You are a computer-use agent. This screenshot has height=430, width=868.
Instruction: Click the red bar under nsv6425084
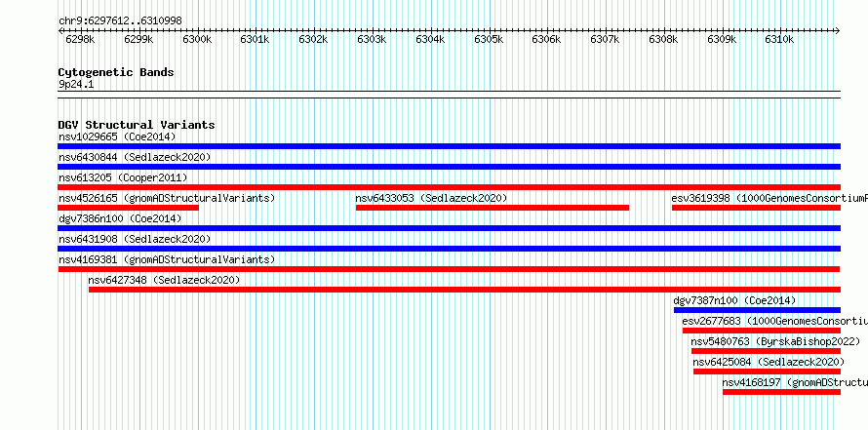pyautogui.click(x=767, y=371)
